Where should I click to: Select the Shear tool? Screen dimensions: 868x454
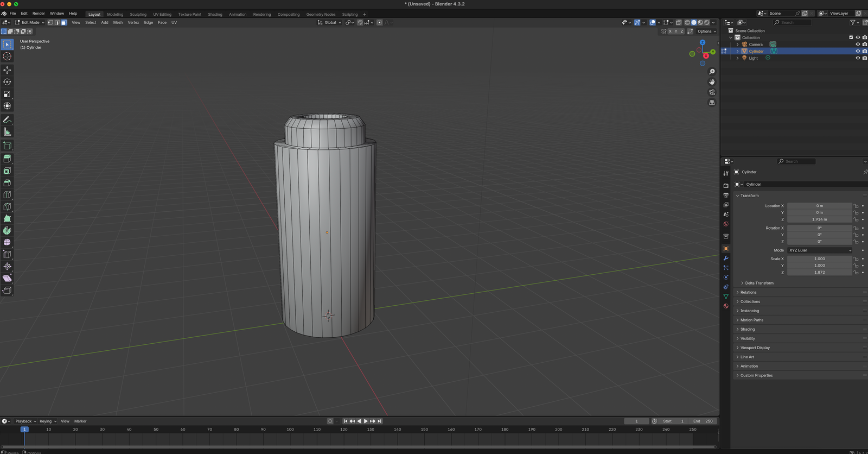point(7,278)
